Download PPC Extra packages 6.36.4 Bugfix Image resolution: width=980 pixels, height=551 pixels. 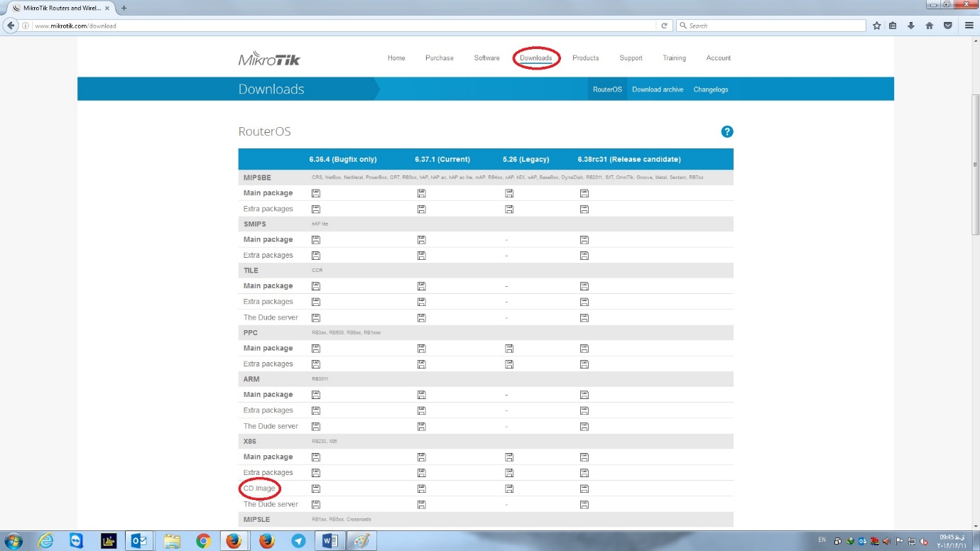316,364
